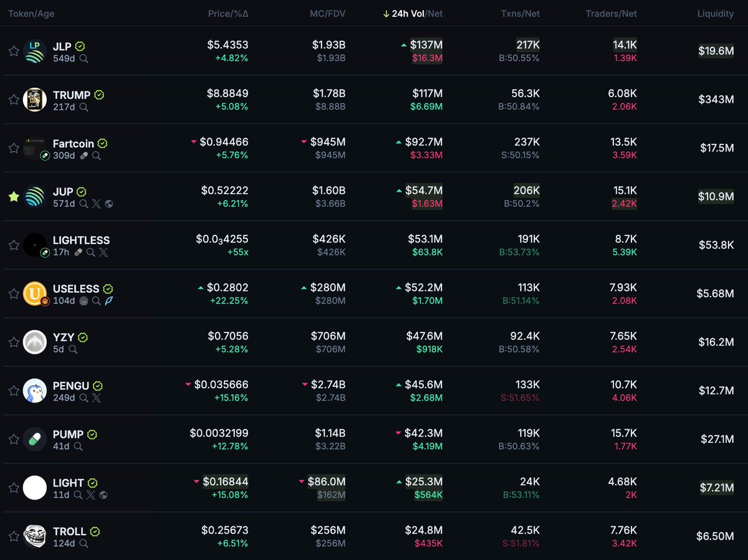Image resolution: width=748 pixels, height=560 pixels.
Task: Click LIGHT price $0.16844
Action: click(225, 482)
